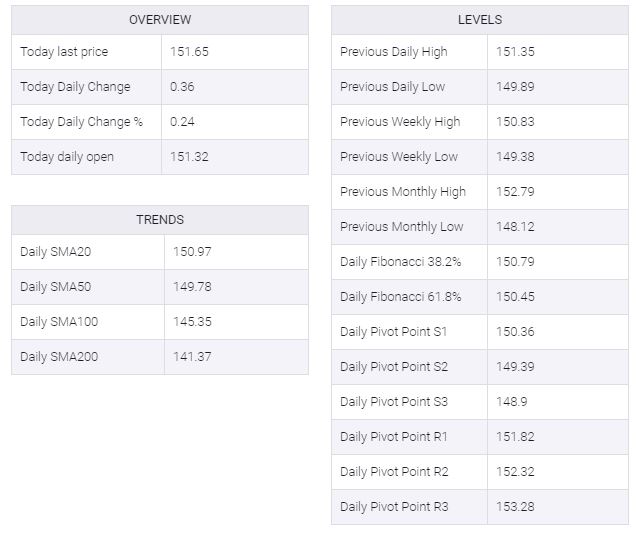Click the Today daily open value 151.32
The height and width of the screenshot is (534, 636).
[x=189, y=157]
